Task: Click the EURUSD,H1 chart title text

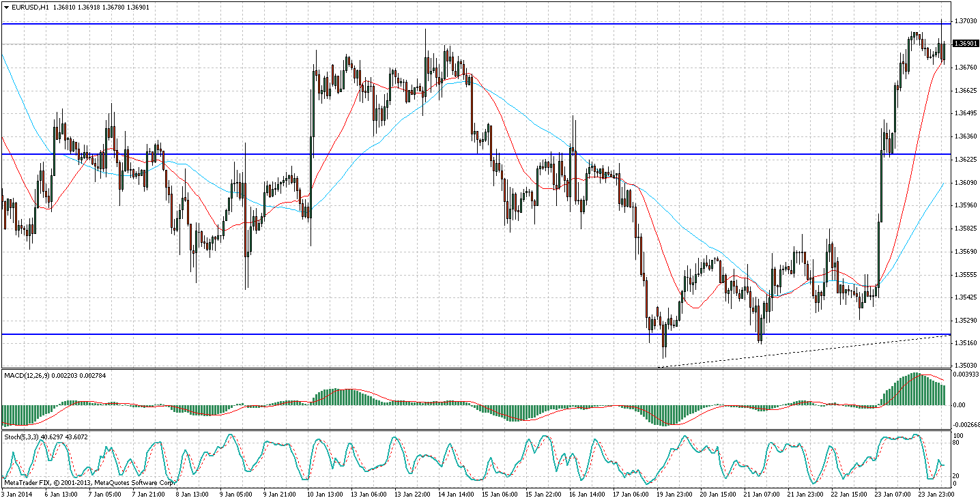Action: [32, 7]
